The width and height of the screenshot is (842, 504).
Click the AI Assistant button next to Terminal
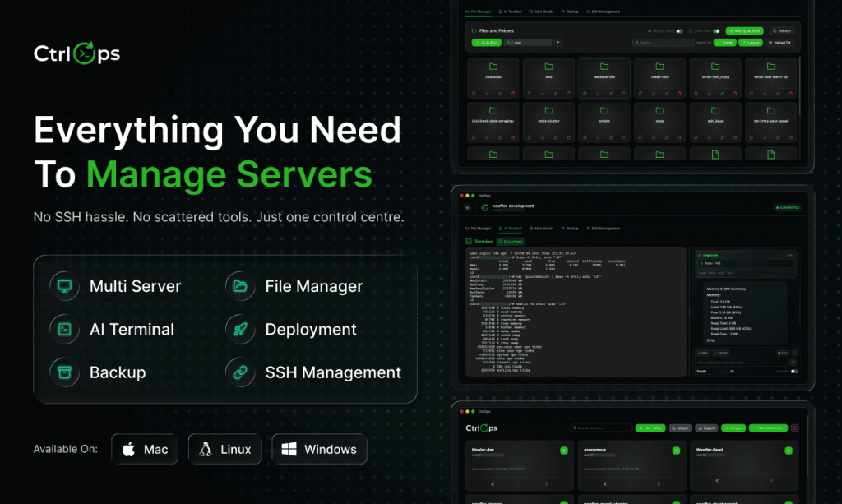[x=511, y=242]
